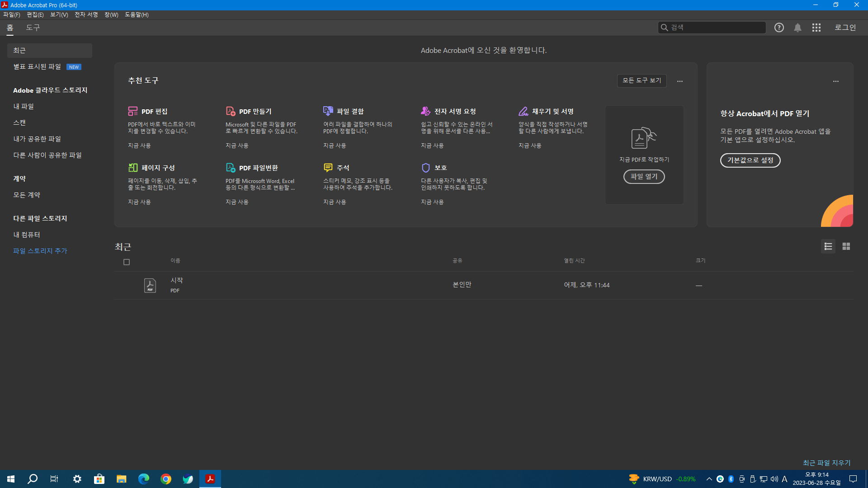The height and width of the screenshot is (488, 868).
Task: Switch to the 도구 tab
Action: [33, 28]
